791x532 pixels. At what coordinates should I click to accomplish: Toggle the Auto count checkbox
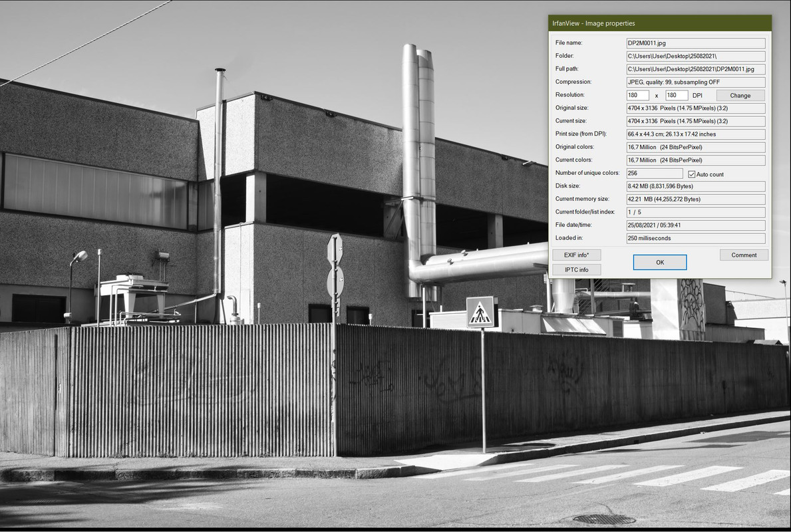[x=692, y=174]
